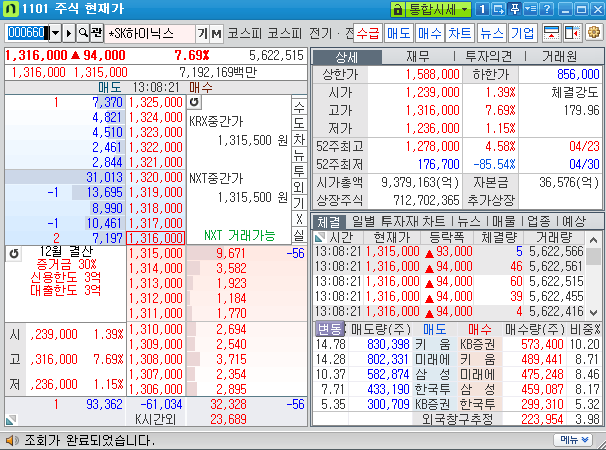Click the 관 watchlist button

click(x=96, y=33)
